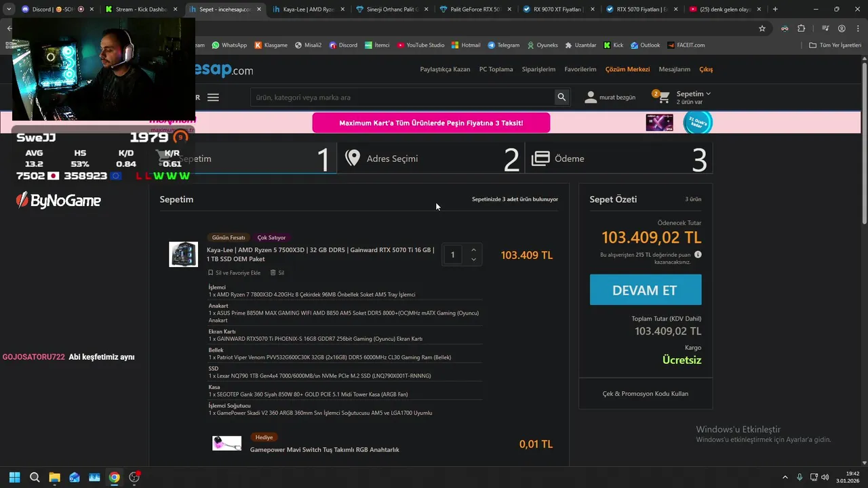Open Tüm Yer İşaretleri bookmarks folder
Viewport: 868px width, 488px height.
coord(835,45)
